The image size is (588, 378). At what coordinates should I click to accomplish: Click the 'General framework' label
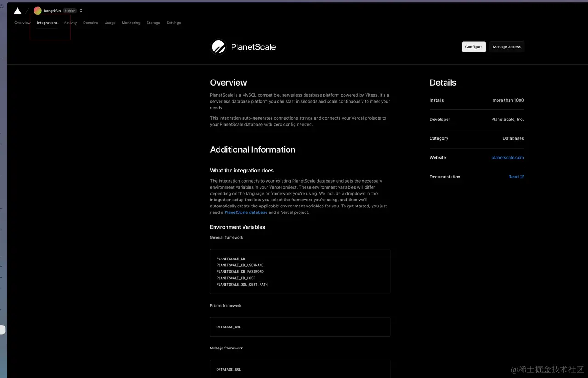[x=226, y=238]
